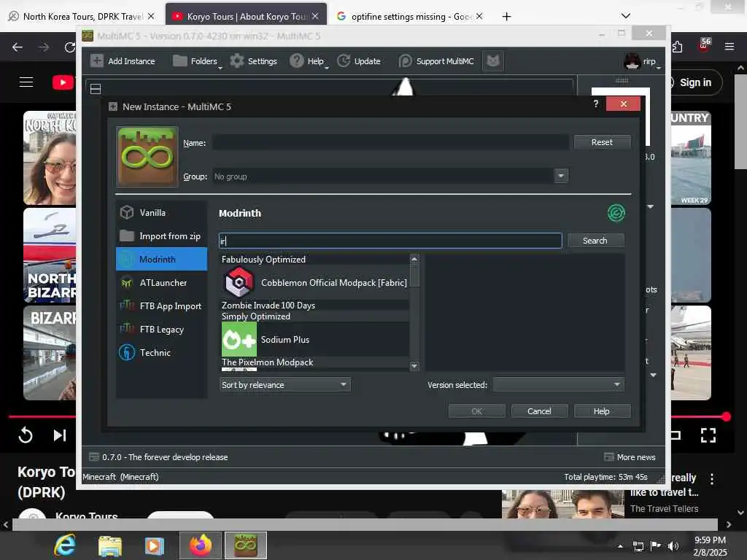Switch to North Korea Tours browser tab
This screenshot has width=747, height=560.
click(x=81, y=16)
